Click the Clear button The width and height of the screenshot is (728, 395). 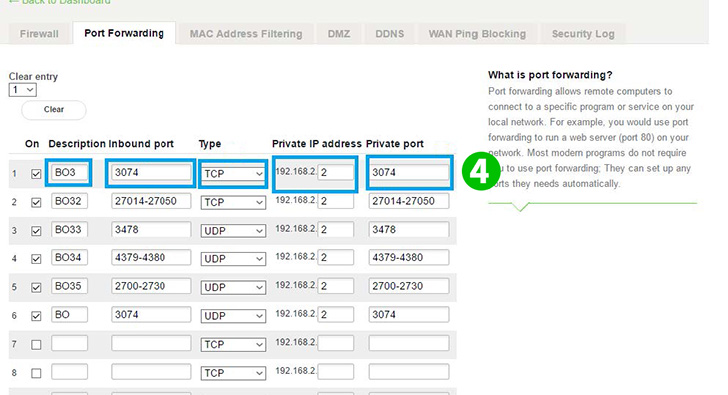coord(54,110)
